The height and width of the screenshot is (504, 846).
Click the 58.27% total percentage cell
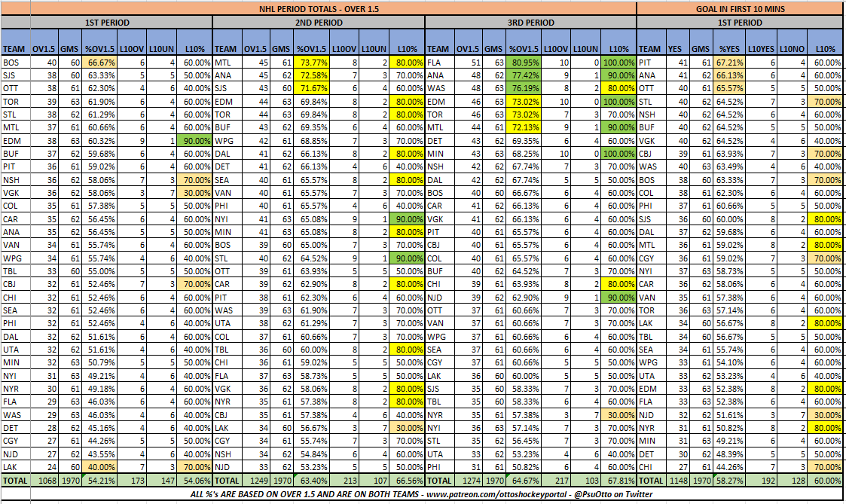[729, 480]
